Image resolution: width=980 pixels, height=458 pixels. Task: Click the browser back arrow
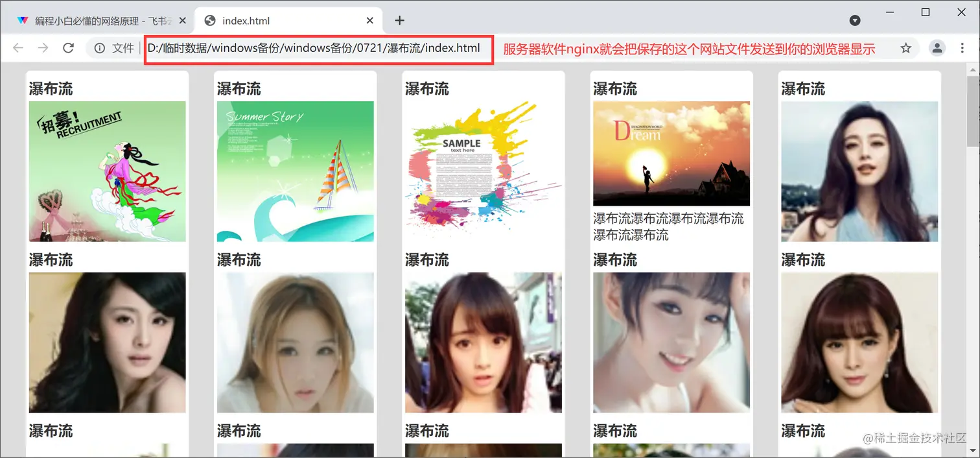(x=18, y=48)
